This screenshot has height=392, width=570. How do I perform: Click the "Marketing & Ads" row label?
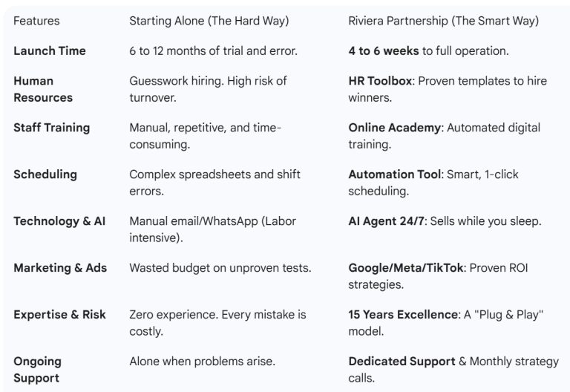click(x=60, y=268)
